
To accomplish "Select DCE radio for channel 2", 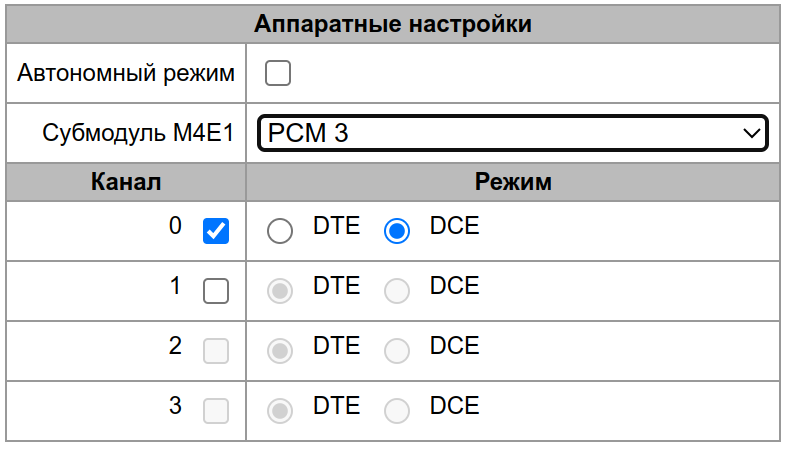I will click(397, 351).
